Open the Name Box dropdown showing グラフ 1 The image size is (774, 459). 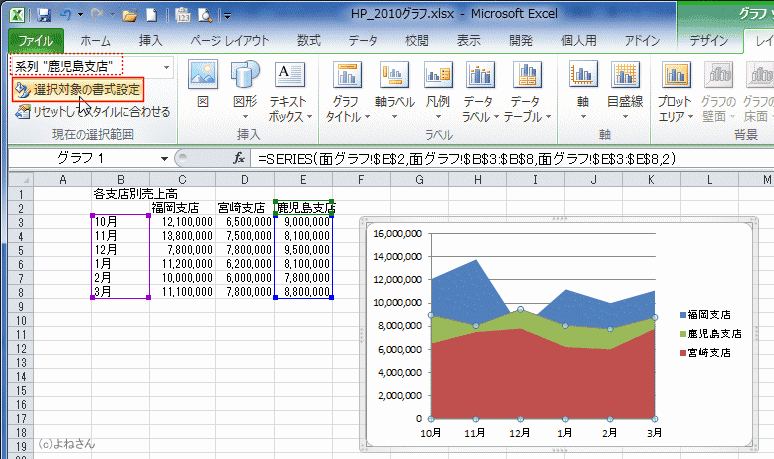pyautogui.click(x=164, y=158)
